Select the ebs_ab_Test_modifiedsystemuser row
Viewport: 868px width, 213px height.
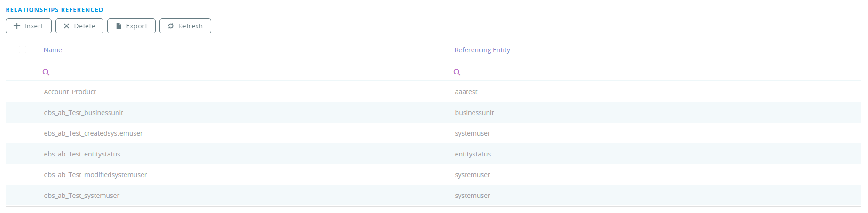pos(95,175)
